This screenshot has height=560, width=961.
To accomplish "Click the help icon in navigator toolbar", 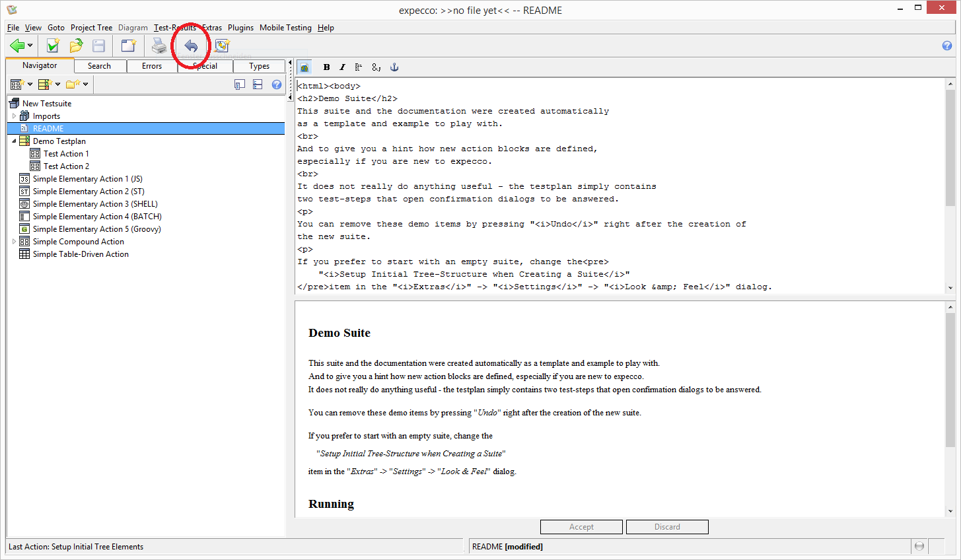I will click(277, 85).
